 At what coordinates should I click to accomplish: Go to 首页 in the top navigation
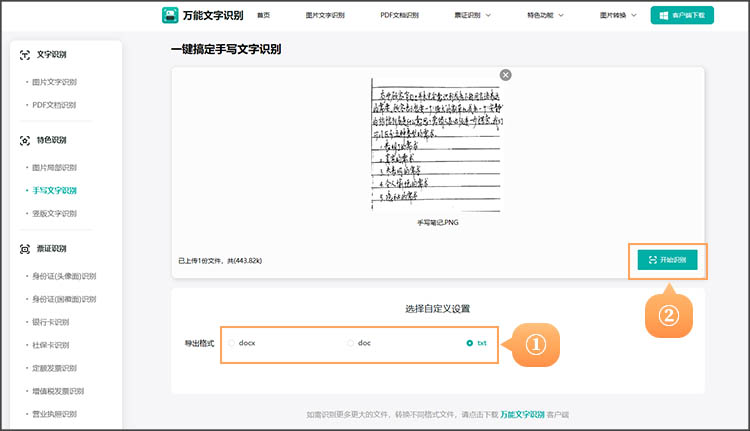[263, 16]
